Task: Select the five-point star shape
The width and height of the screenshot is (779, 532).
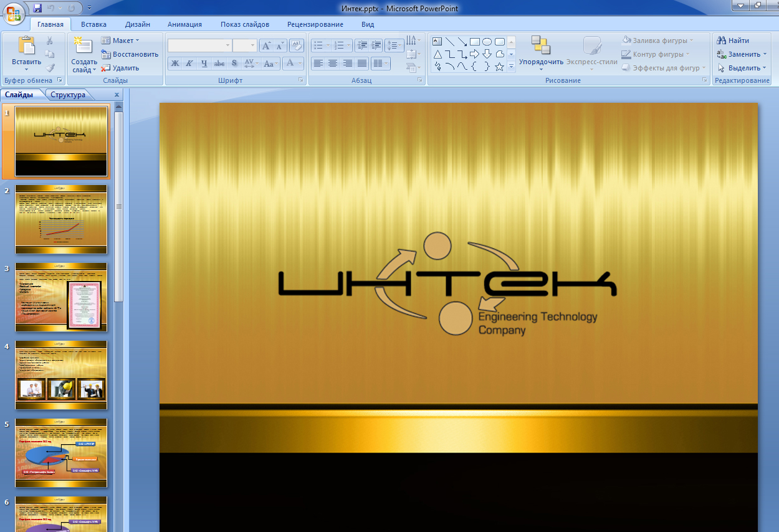Action: click(x=499, y=67)
